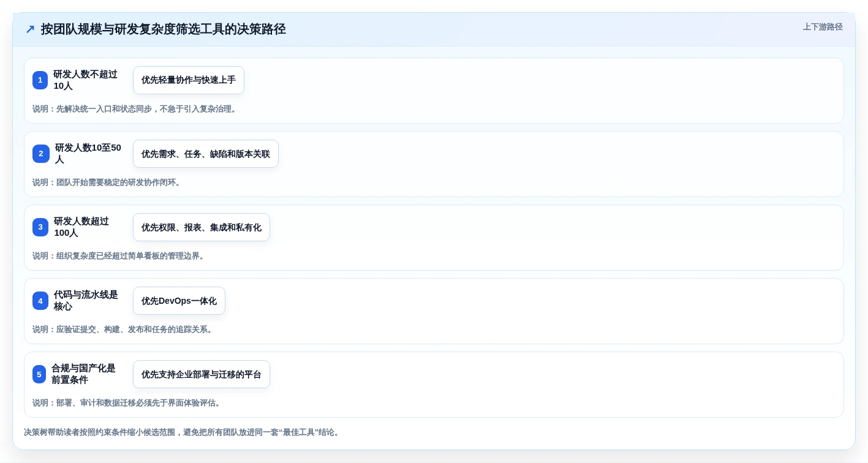Click the '上下游路径' label in the header
Viewport: 868px width, 463px height.
click(x=823, y=27)
